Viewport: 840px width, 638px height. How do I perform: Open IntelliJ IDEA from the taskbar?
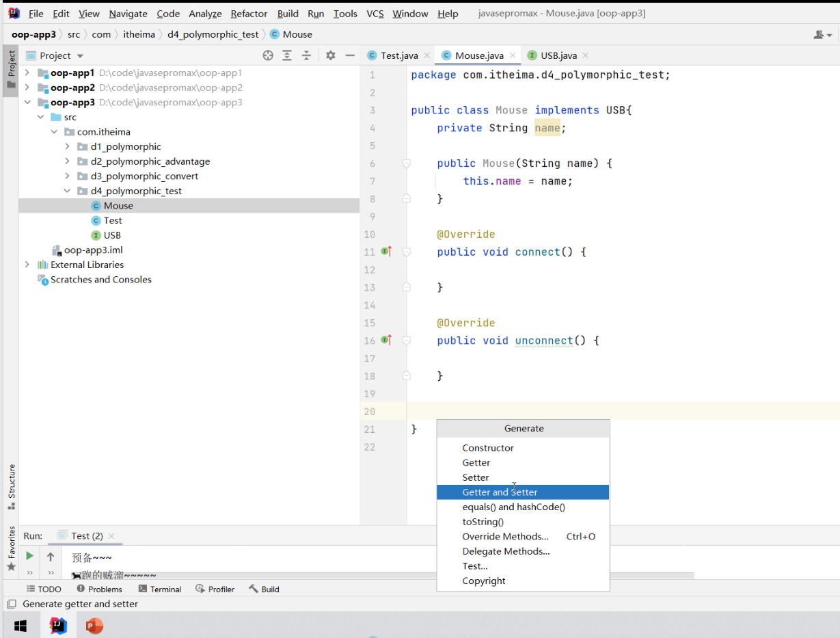(59, 626)
